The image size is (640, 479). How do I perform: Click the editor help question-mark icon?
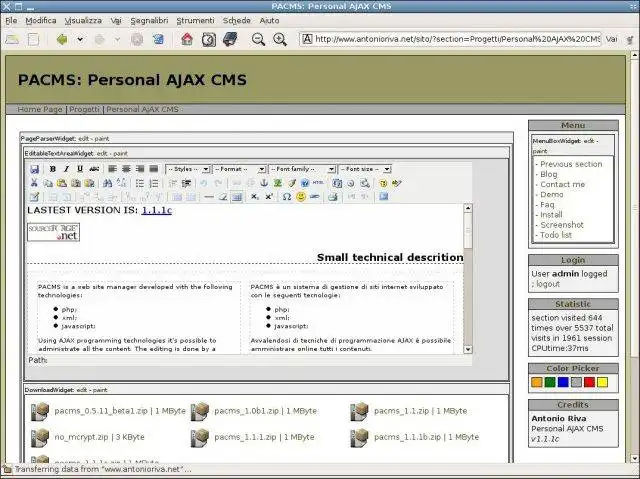coord(304,183)
